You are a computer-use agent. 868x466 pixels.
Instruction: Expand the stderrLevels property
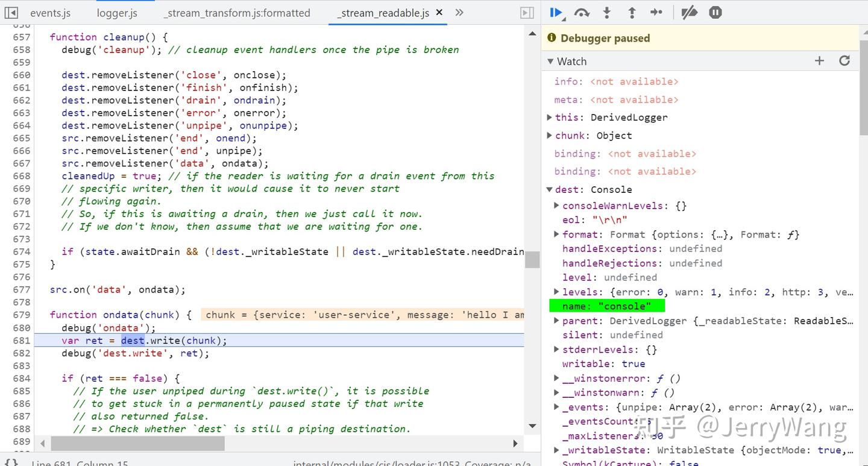point(557,350)
